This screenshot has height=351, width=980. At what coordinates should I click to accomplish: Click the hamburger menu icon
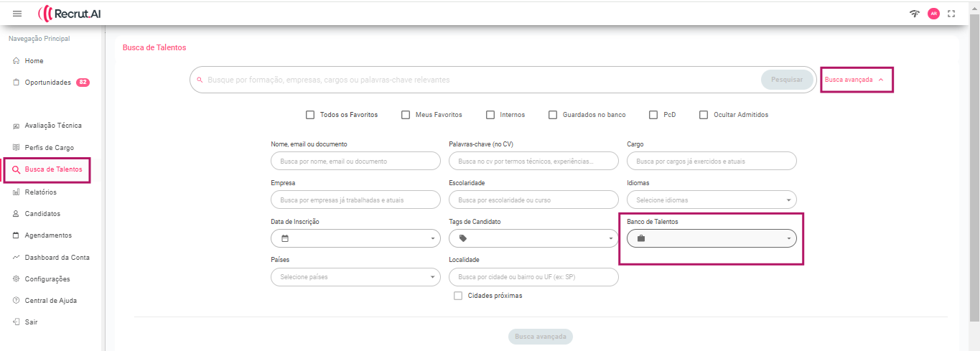click(x=17, y=14)
